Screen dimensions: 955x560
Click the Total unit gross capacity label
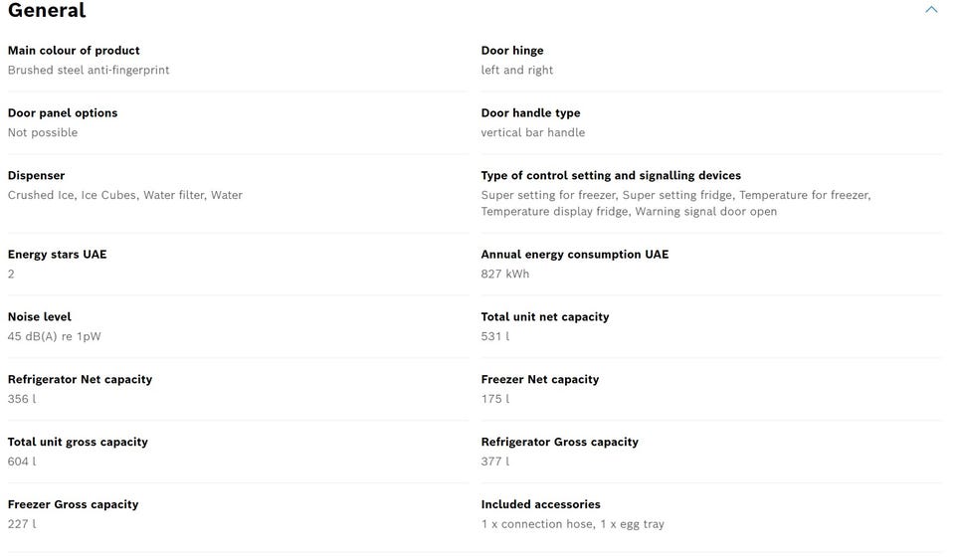pyautogui.click(x=78, y=443)
